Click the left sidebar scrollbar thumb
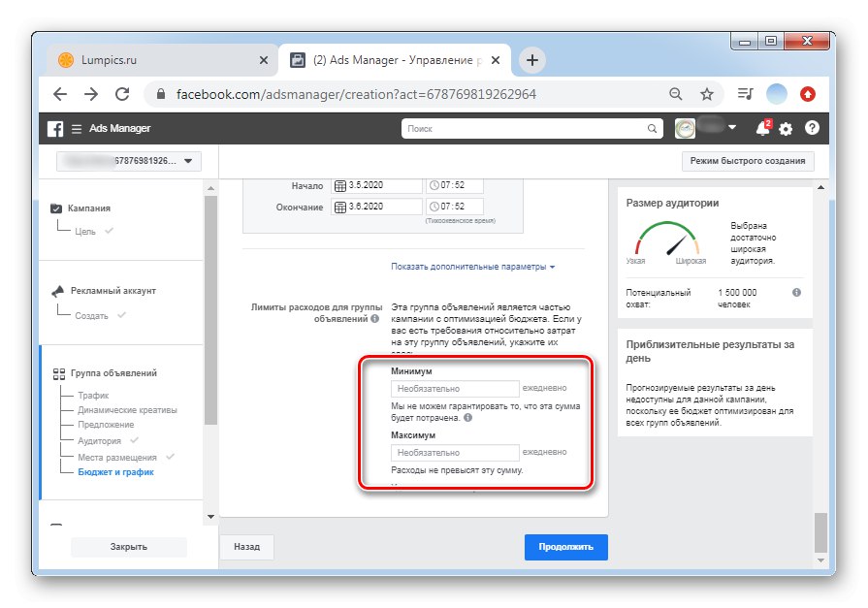This screenshot has height=608, width=868. pyautogui.click(x=210, y=310)
